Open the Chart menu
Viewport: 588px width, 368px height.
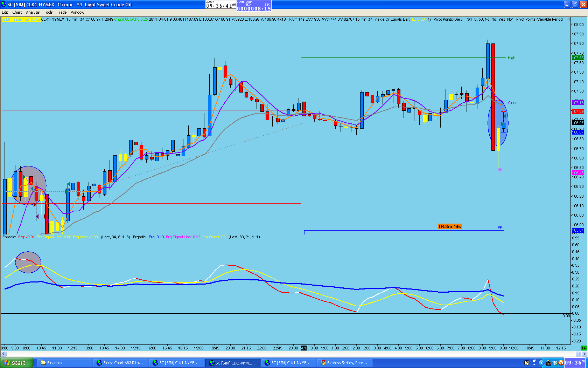(x=17, y=12)
